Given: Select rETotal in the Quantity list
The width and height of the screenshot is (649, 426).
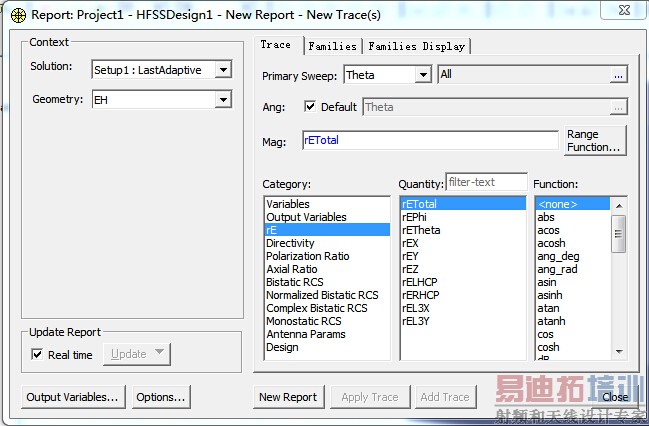Looking at the screenshot, I should click(463, 204).
